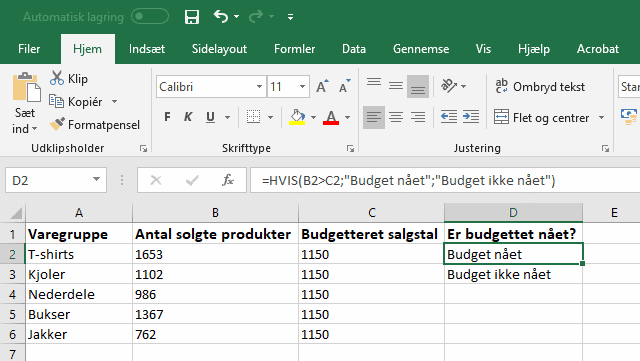Screen dimensions: 640x361
Task: Expand underline style dropdown arrow
Action: click(x=227, y=118)
